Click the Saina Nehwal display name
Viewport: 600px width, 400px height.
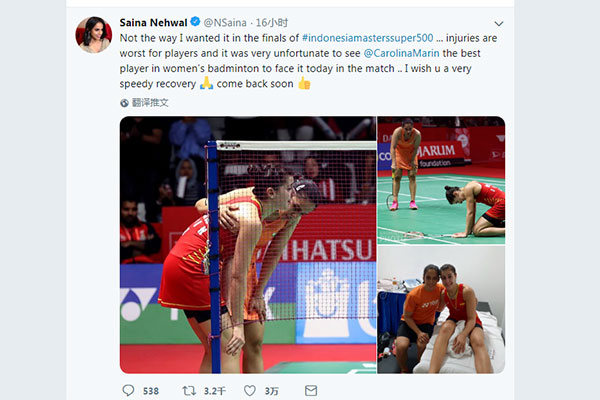click(153, 23)
